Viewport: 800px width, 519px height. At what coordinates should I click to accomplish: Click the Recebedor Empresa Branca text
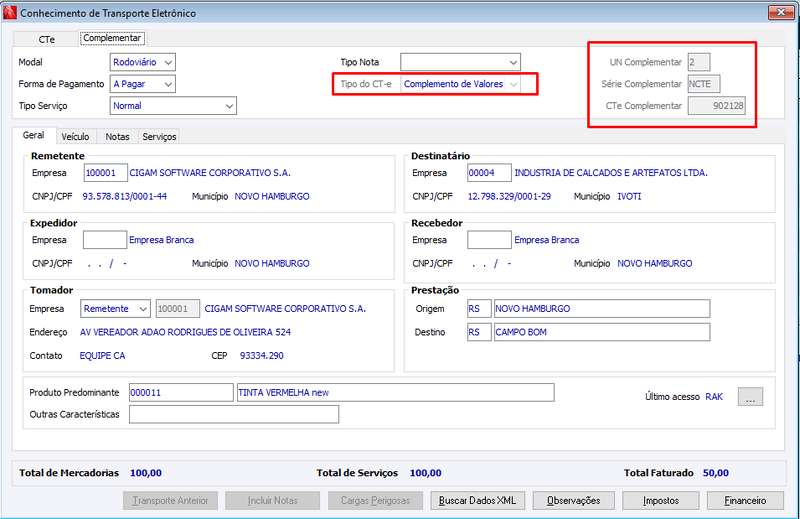pyautogui.click(x=546, y=240)
